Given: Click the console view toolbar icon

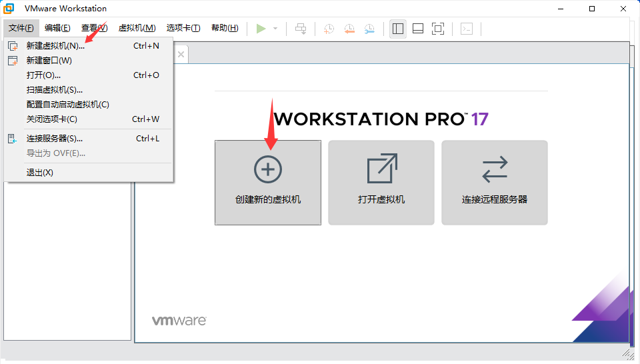Looking at the screenshot, I should coord(467,29).
